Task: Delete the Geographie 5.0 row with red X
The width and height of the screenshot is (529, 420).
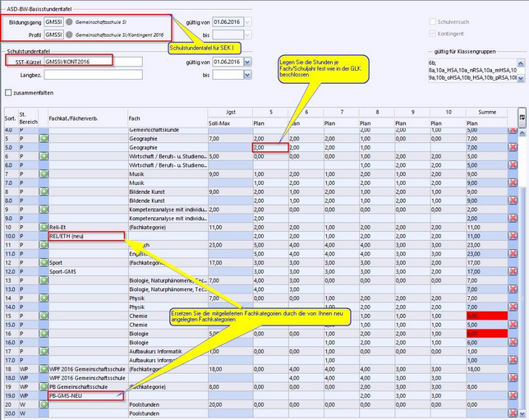Action: pyautogui.click(x=513, y=147)
